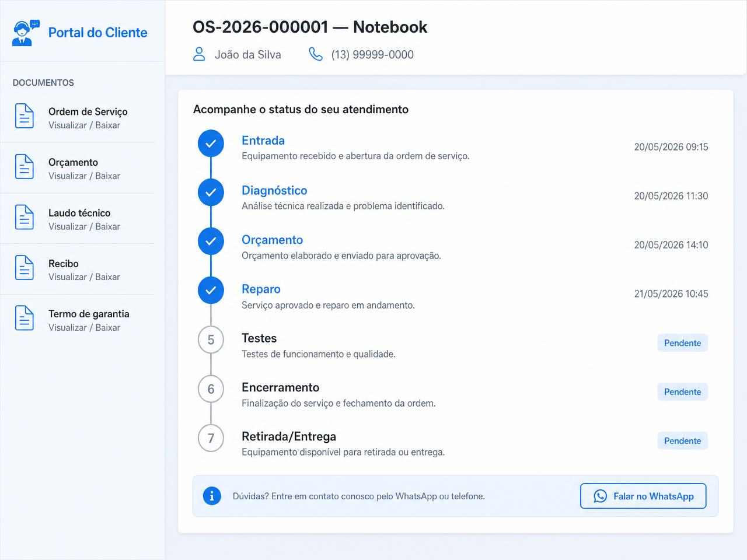This screenshot has height=560, width=747.
Task: Select the Diagnóstico step title
Action: (x=274, y=190)
